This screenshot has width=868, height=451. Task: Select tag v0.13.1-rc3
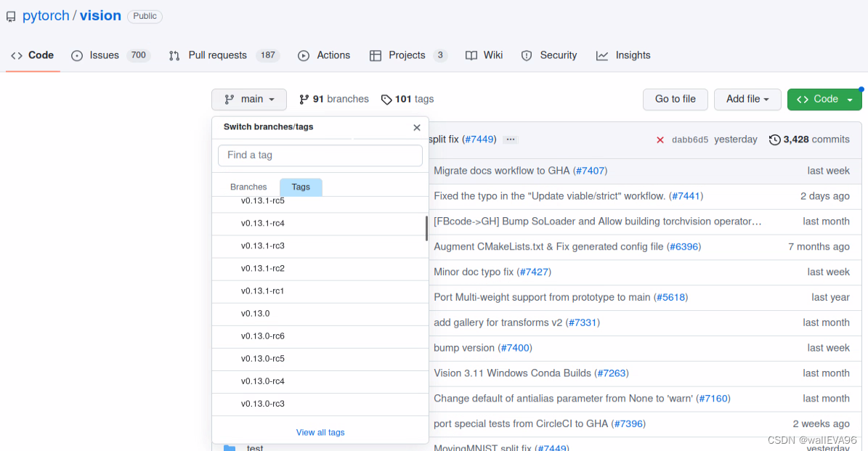[x=319, y=246]
